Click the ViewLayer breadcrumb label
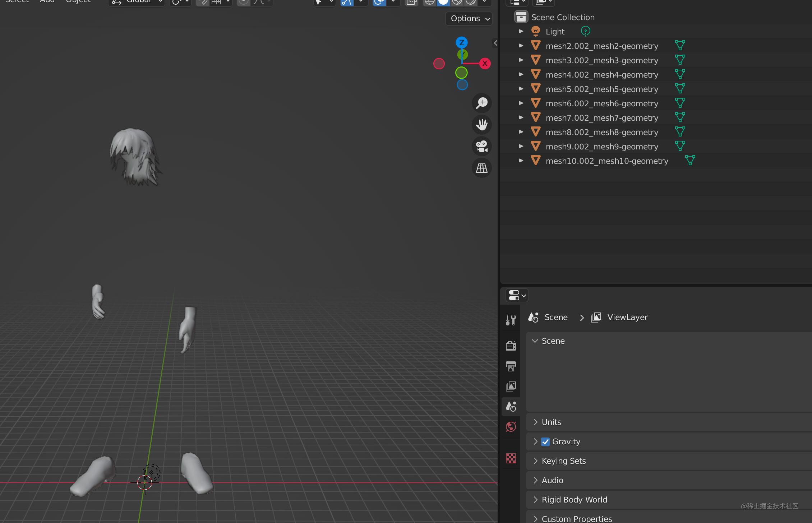 [x=627, y=317]
